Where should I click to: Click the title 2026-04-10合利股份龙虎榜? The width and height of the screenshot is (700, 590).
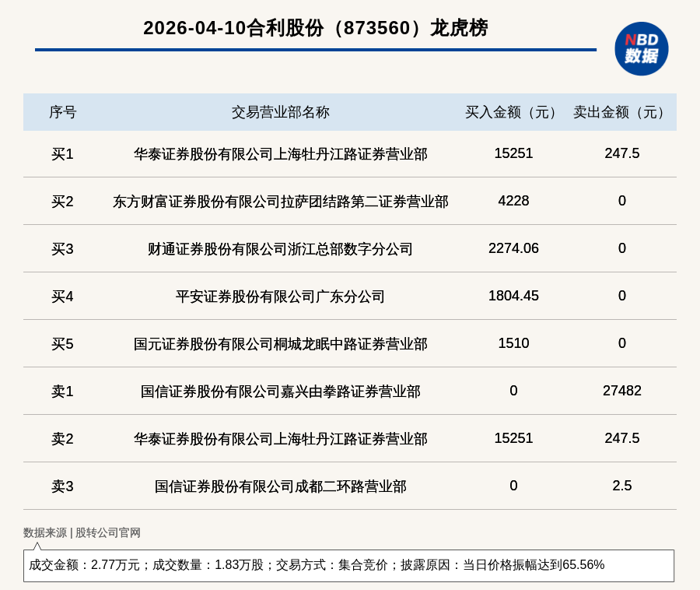click(315, 28)
